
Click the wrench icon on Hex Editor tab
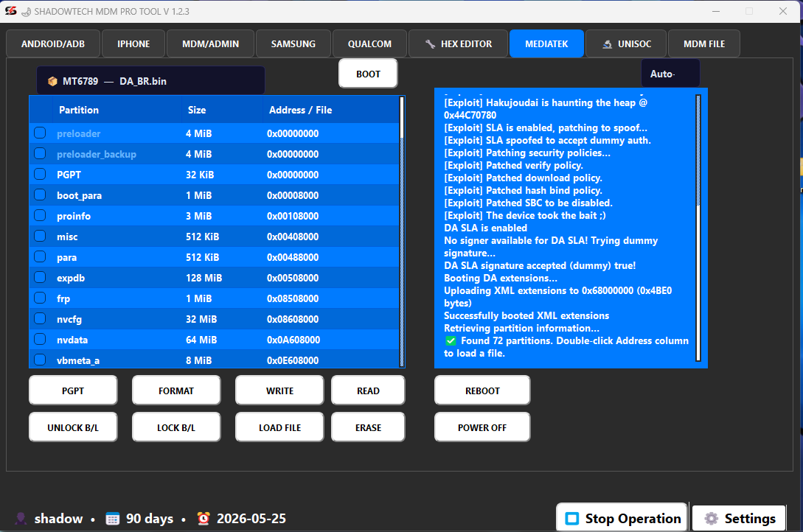click(x=430, y=44)
